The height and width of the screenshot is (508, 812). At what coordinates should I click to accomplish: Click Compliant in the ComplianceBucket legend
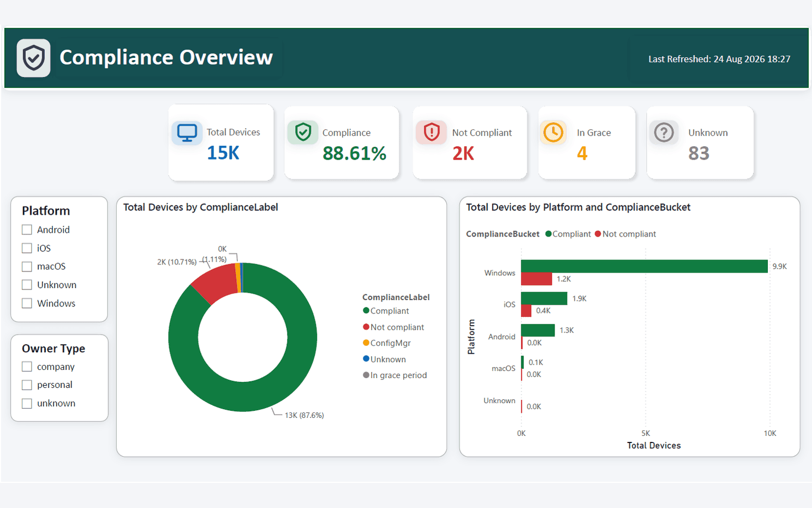pyautogui.click(x=568, y=234)
